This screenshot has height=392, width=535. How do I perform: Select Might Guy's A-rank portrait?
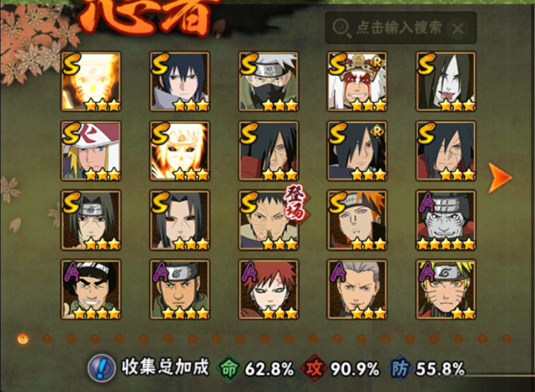91,290
